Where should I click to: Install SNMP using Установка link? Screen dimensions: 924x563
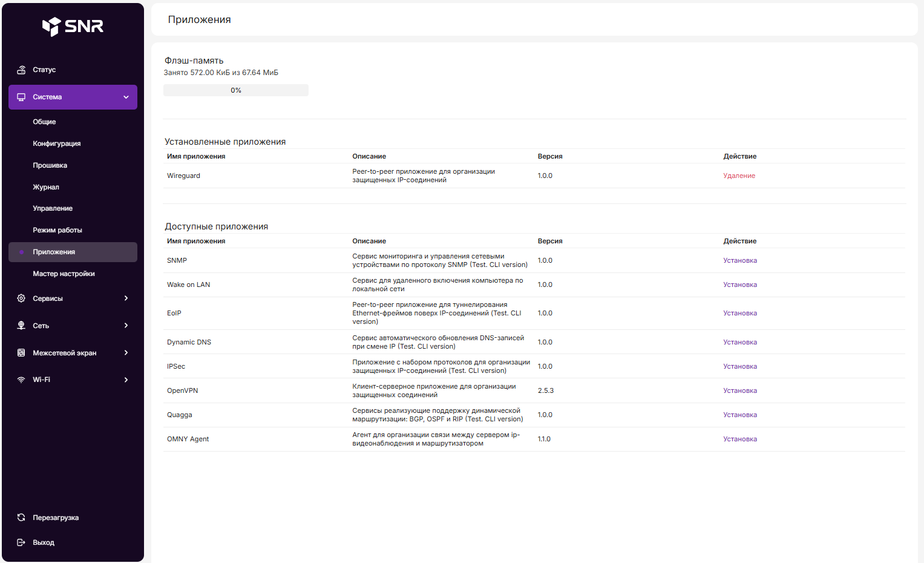[739, 260]
